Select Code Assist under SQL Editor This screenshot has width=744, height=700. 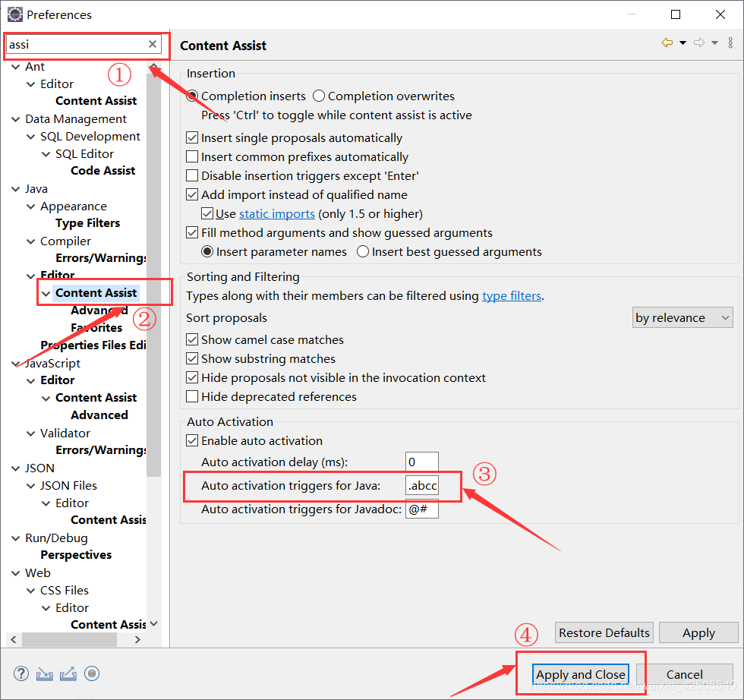point(103,171)
